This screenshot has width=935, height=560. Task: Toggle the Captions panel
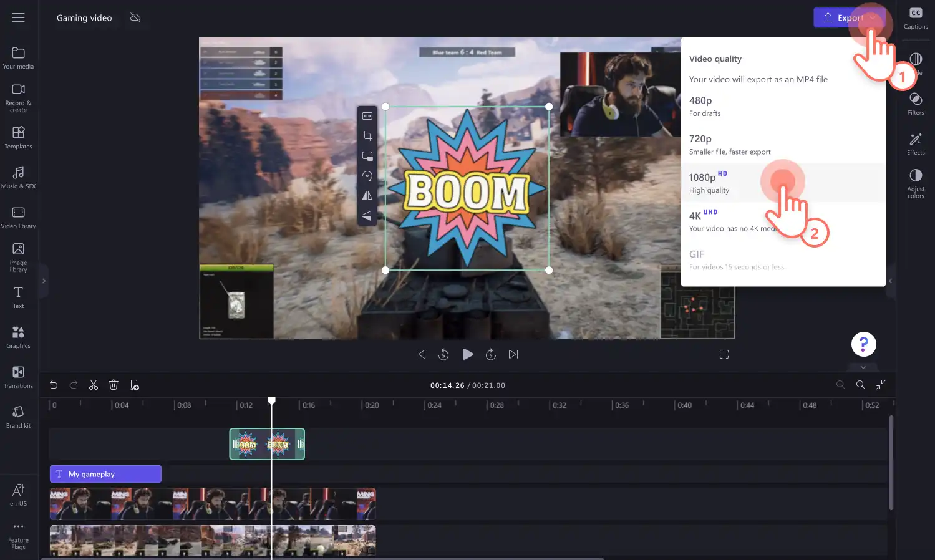click(916, 18)
